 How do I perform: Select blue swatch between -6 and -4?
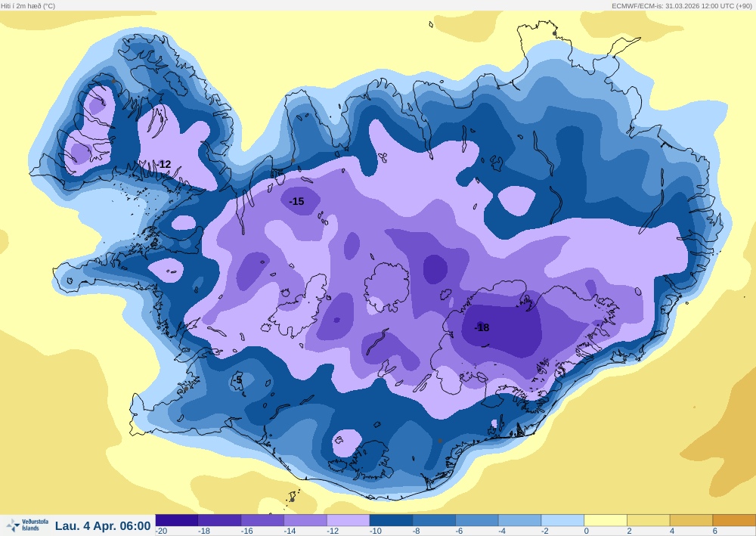pos(477,520)
